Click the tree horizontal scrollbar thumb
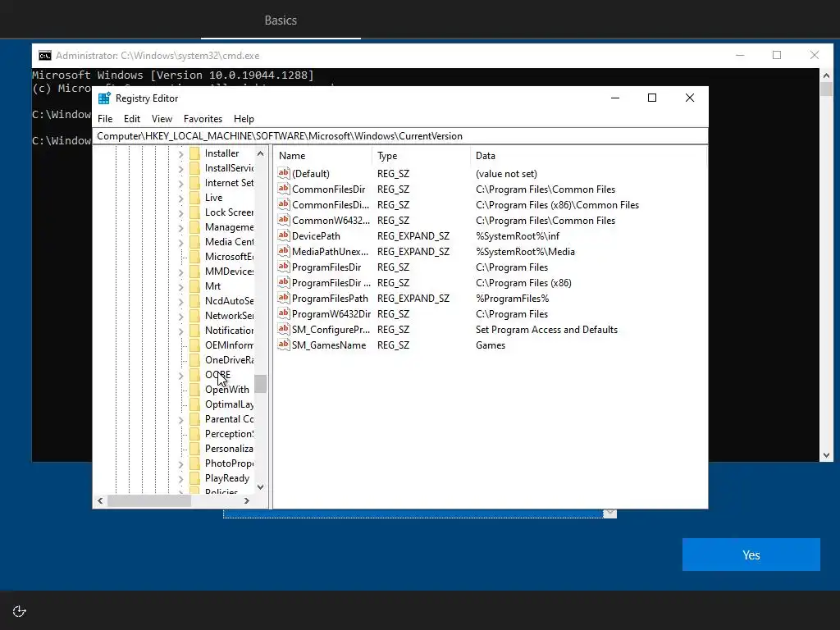Screen dimensions: 840x630 pyautogui.click(x=149, y=501)
